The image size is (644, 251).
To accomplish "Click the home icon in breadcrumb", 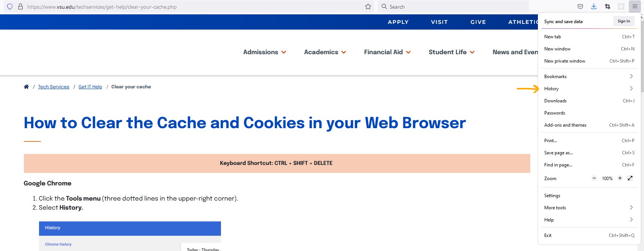I will point(26,87).
